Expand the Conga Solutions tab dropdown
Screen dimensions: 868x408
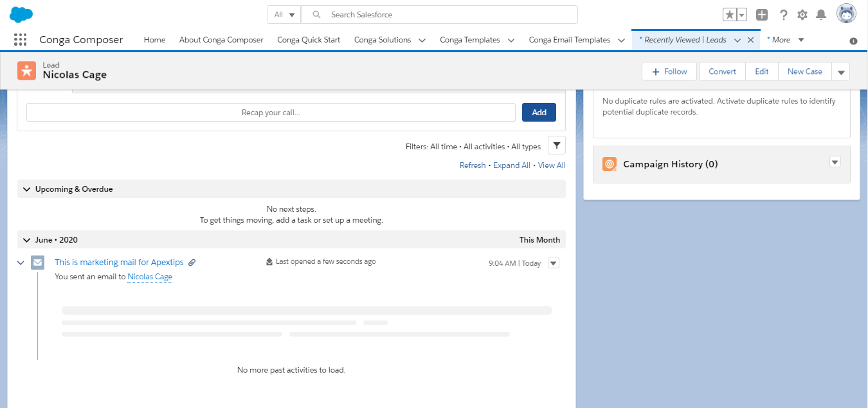[x=422, y=40]
